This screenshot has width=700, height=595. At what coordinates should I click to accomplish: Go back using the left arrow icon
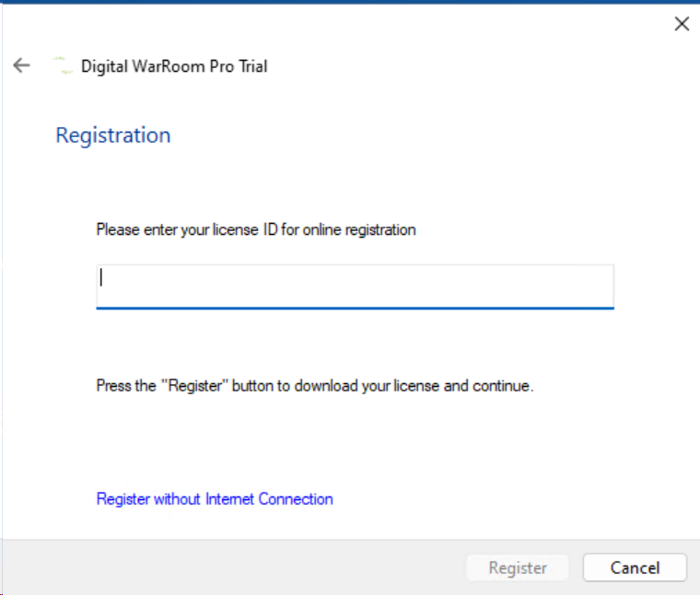[x=21, y=65]
